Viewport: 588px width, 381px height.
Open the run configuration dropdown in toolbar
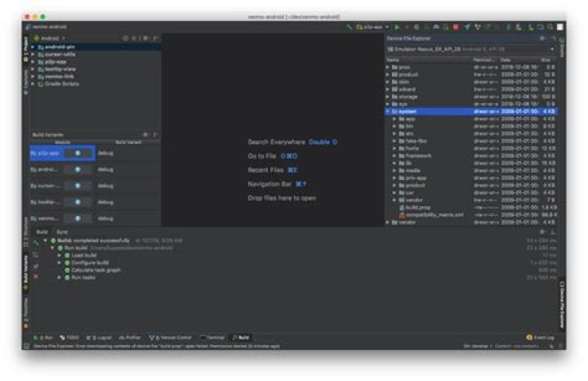pyautogui.click(x=372, y=27)
